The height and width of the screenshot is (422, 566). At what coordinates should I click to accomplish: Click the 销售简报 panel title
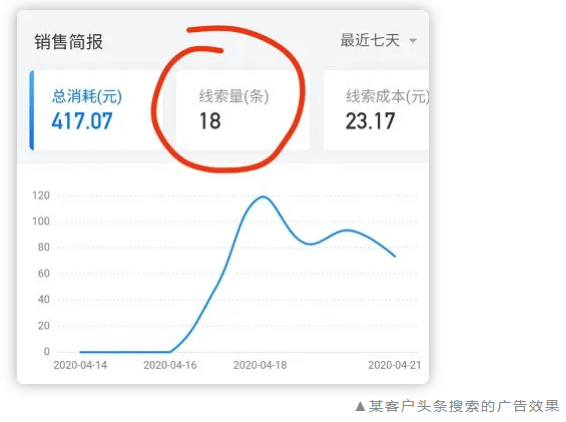click(69, 42)
